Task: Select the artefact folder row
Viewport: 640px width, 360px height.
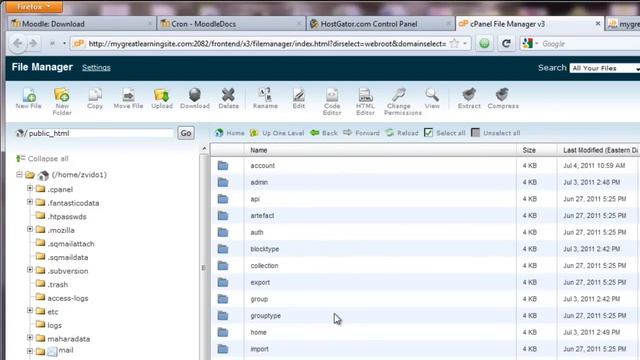Action: [x=424, y=216]
